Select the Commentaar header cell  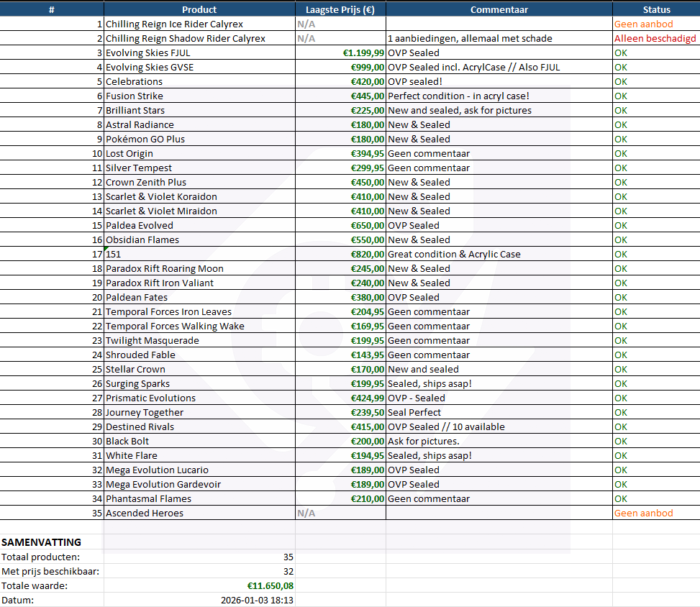pyautogui.click(x=499, y=9)
